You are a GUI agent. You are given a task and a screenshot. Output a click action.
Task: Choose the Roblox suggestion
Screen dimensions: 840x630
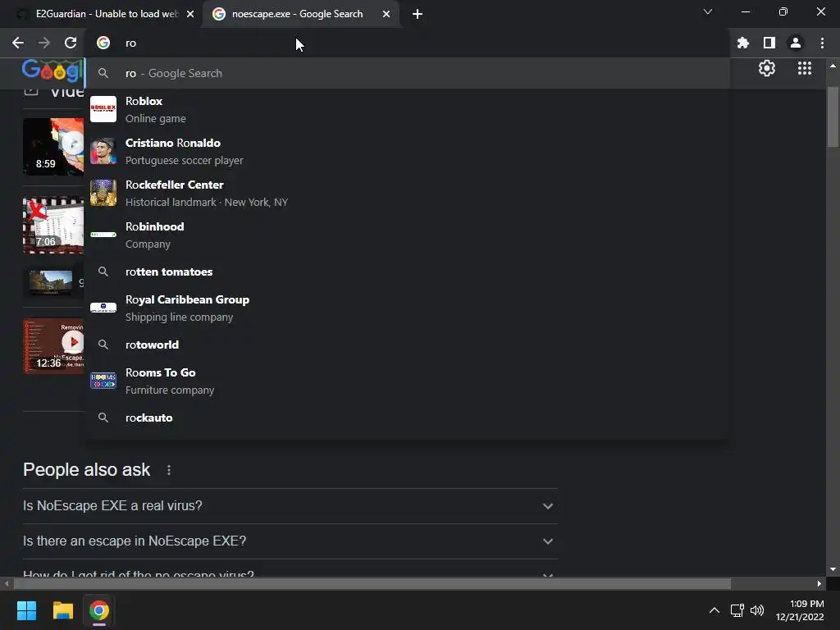409,109
